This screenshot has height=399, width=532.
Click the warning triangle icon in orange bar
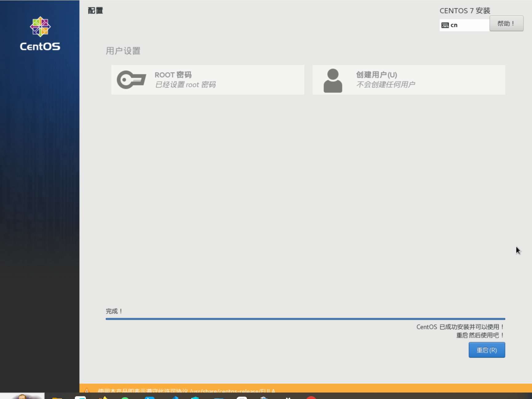(87, 390)
